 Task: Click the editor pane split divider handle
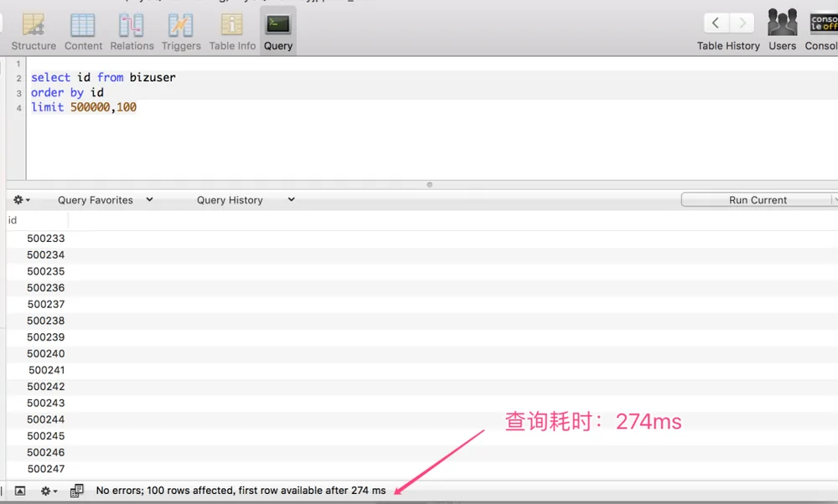(x=430, y=185)
